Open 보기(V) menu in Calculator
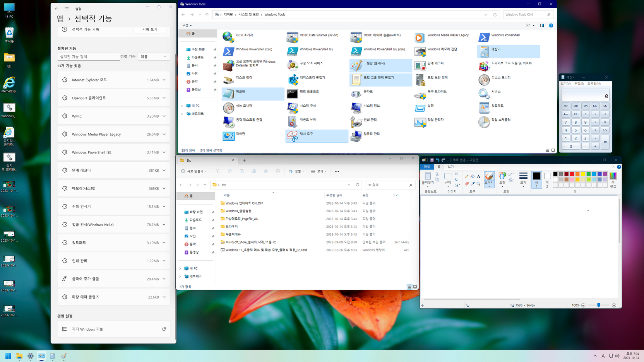This screenshot has width=644, height=362. [x=565, y=84]
